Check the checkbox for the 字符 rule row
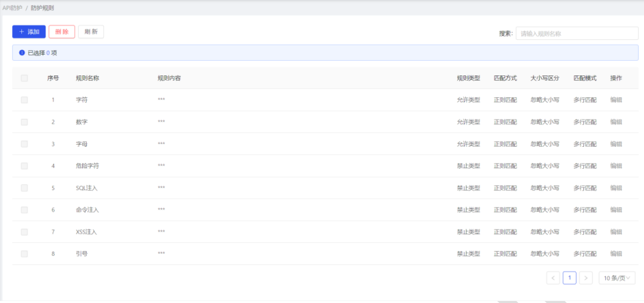This screenshot has height=303, width=644. click(x=25, y=100)
